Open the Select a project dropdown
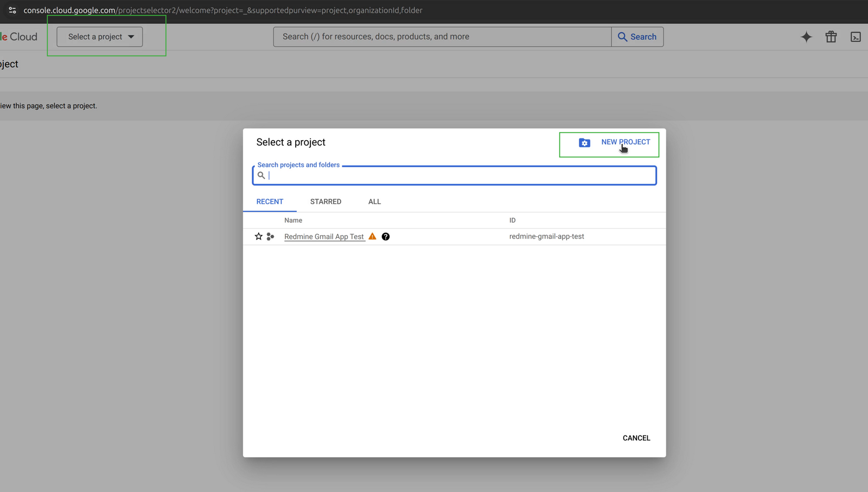 (x=99, y=36)
